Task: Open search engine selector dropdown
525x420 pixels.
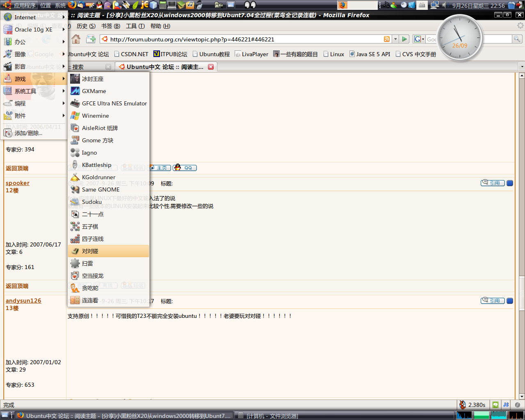Action: (419, 39)
